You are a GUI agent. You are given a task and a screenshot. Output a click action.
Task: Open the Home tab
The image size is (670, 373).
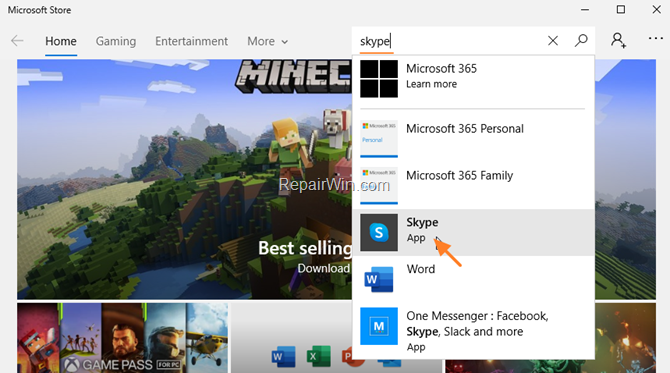coord(61,41)
